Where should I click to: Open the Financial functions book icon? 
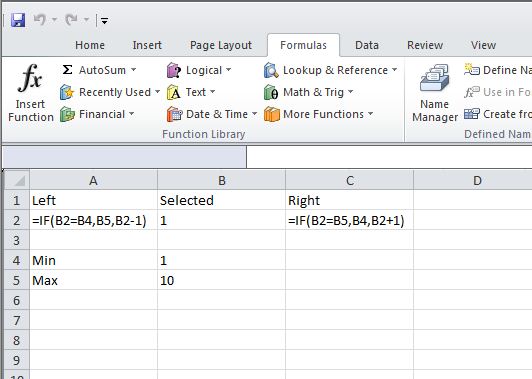point(67,114)
